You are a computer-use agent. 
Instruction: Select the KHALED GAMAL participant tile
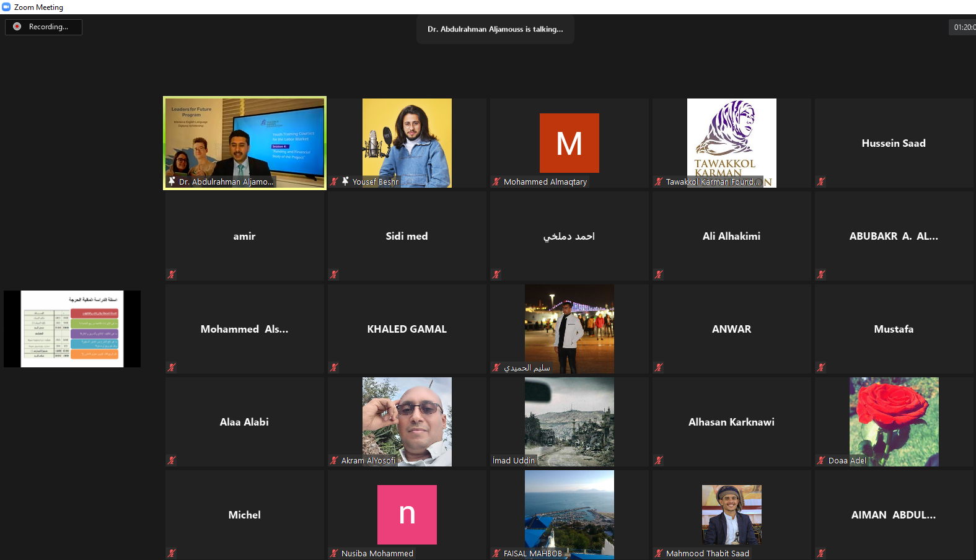tap(407, 329)
